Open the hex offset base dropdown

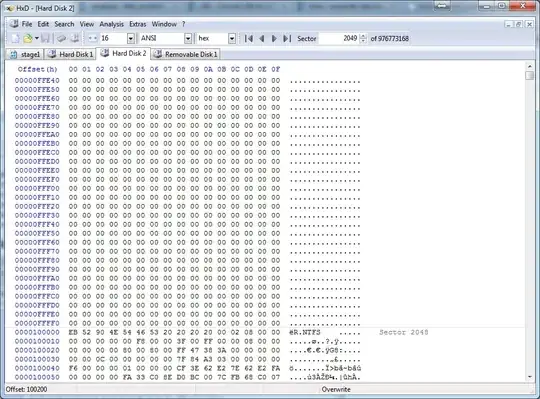click(x=232, y=38)
